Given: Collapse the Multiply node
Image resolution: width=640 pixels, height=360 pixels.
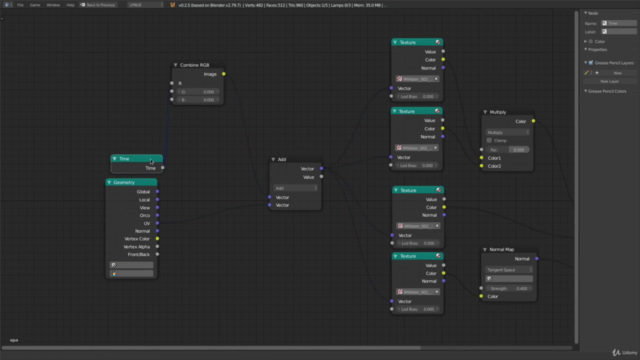Looking at the screenshot, I should 485,112.
